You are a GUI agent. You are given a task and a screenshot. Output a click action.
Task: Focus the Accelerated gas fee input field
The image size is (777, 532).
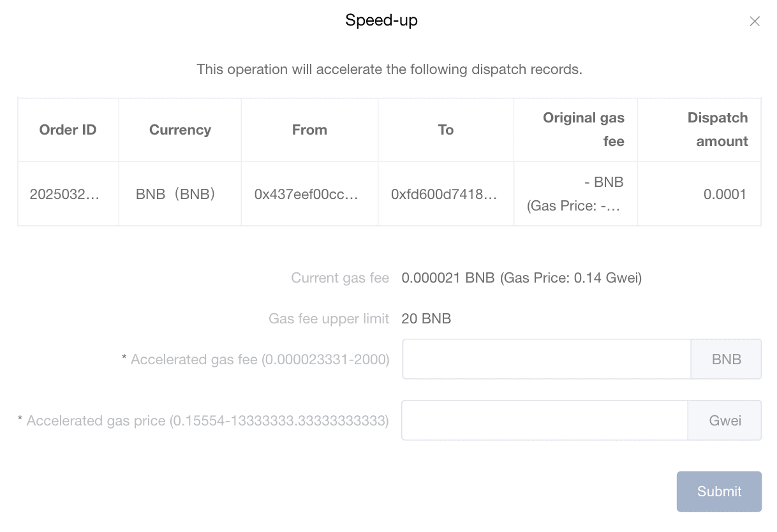click(546, 359)
